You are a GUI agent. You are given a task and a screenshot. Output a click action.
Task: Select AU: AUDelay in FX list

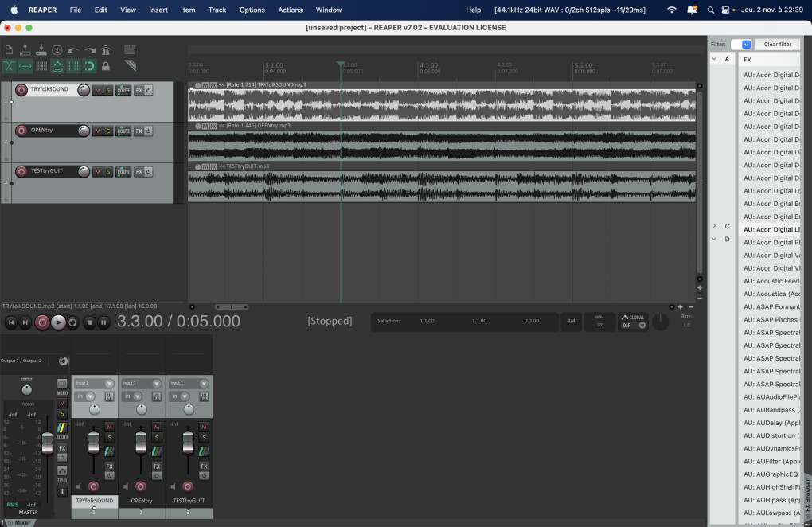point(771,423)
